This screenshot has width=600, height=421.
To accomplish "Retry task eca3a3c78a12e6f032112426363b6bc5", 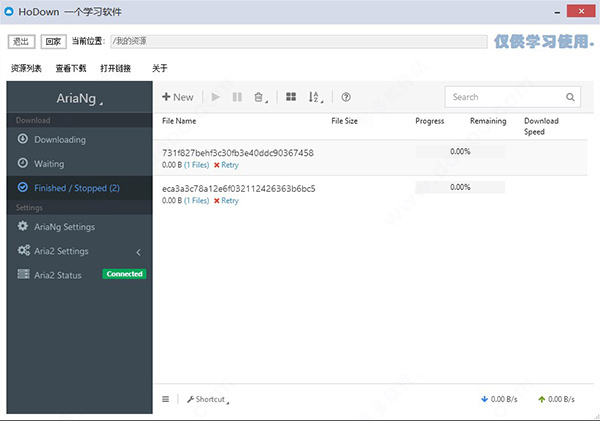I will 226,201.
